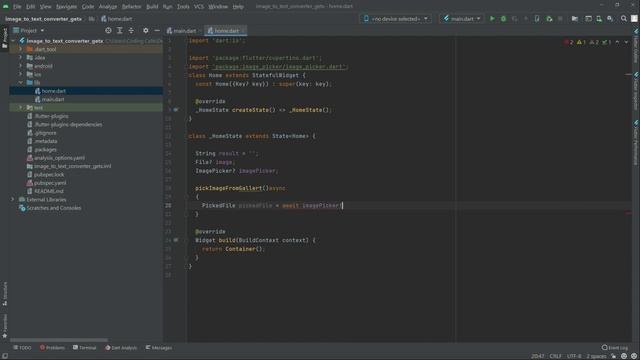The height and width of the screenshot is (360, 640).
Task: Open the Event Log
Action: click(615, 348)
